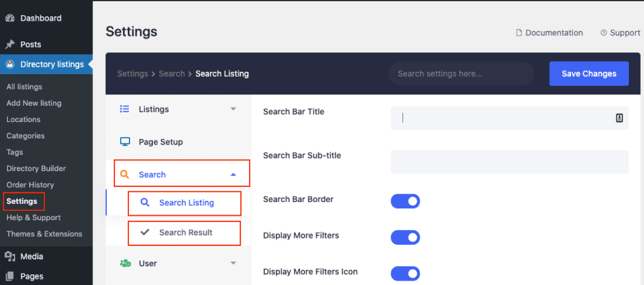The height and width of the screenshot is (285, 644).
Task: Click the Dashboard gauge icon
Action: click(x=10, y=18)
